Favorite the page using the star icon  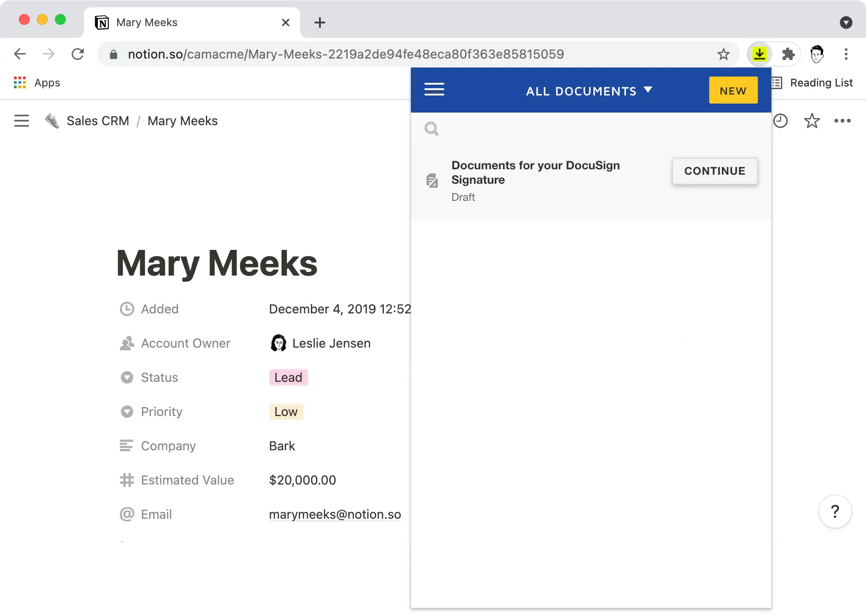coord(812,121)
